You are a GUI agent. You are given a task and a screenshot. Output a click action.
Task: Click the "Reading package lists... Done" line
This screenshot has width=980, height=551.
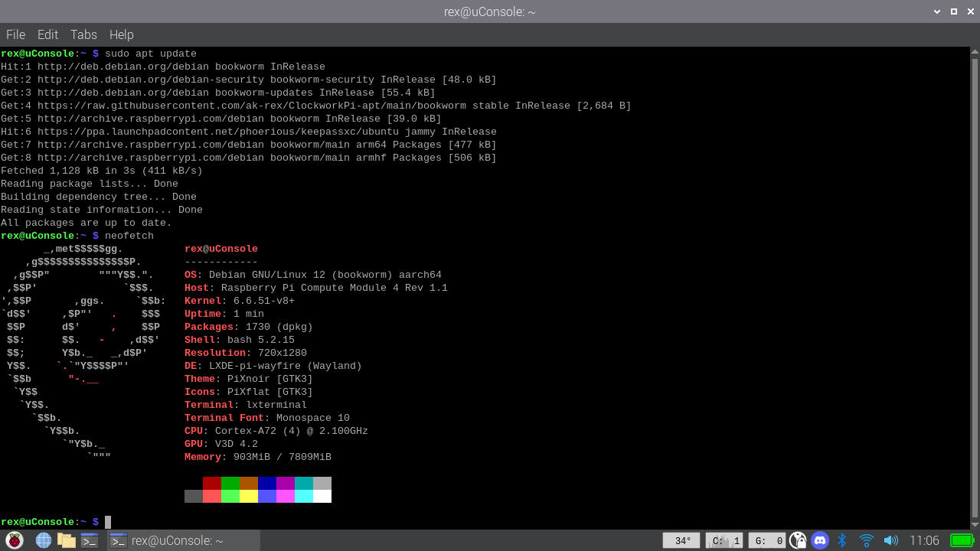[90, 184]
